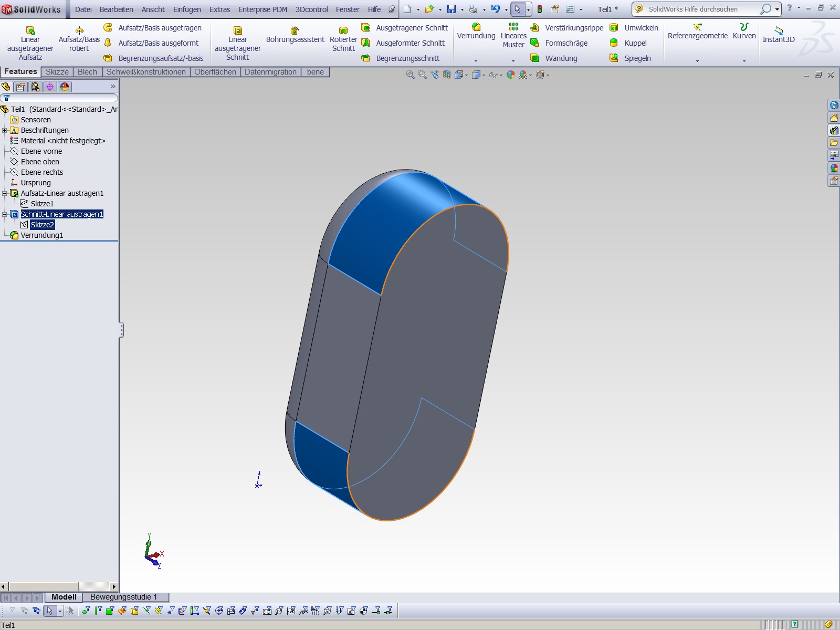Screen dimensions: 840x630
Task: Expand the feature manager tabs chevron
Action: tap(113, 87)
